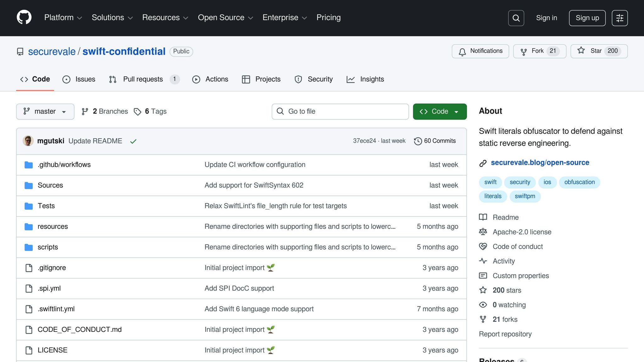Switch to the Issues tab
This screenshot has height=362, width=644.
coord(79,79)
